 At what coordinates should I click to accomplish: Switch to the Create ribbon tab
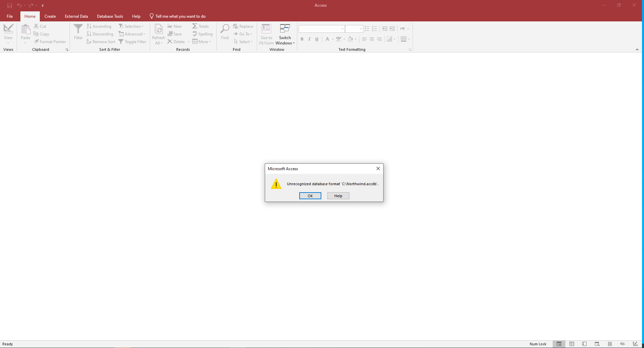(50, 16)
